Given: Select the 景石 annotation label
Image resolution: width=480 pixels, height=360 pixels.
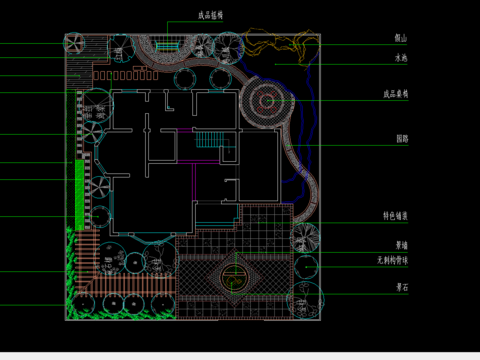Looking at the screenshot, I should 402,287.
